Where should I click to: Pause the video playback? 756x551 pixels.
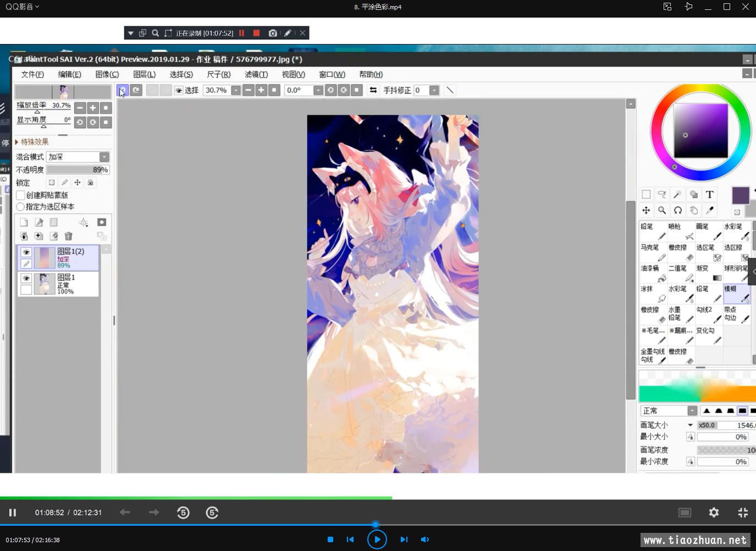(x=12, y=513)
